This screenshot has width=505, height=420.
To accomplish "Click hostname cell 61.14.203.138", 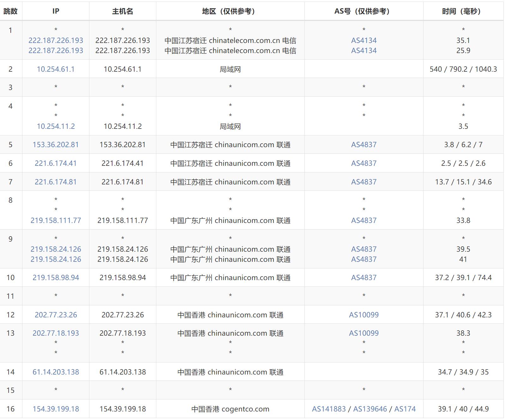I will click(x=123, y=372).
